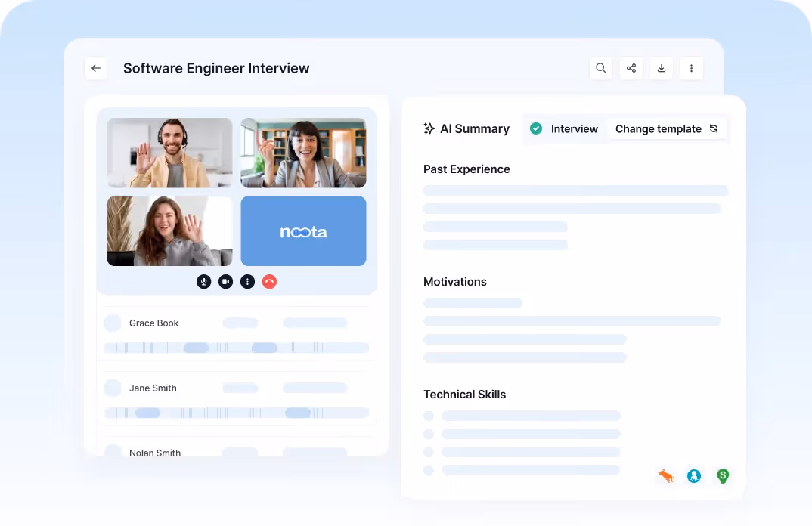Open call more options three-dot button
This screenshot has width=812, height=526.
click(x=247, y=282)
